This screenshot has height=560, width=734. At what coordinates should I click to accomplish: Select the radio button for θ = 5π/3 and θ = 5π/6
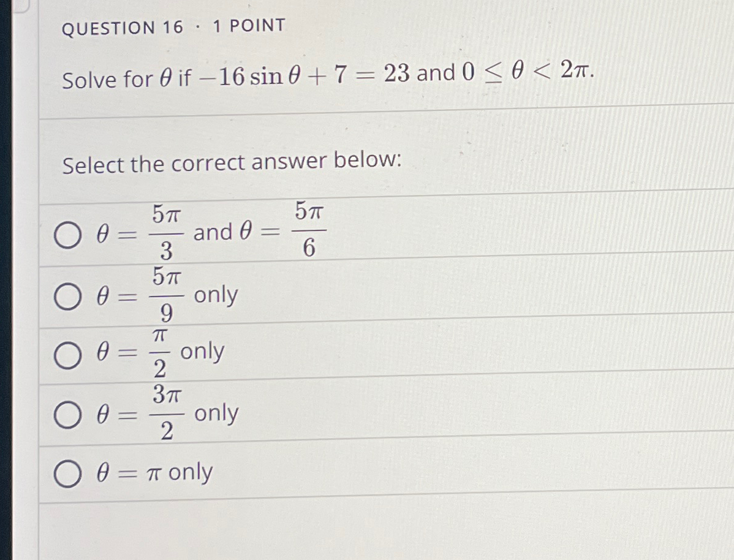67,233
